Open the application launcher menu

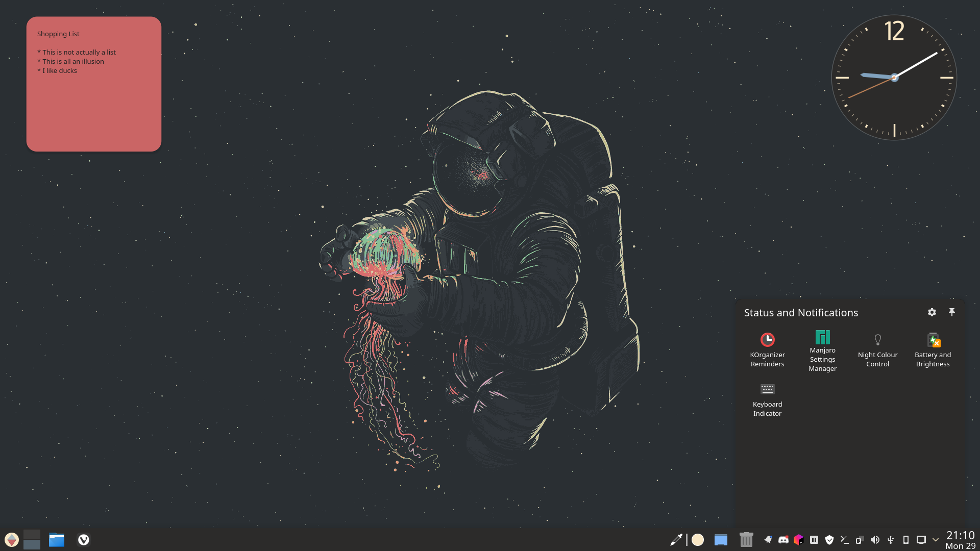11,539
